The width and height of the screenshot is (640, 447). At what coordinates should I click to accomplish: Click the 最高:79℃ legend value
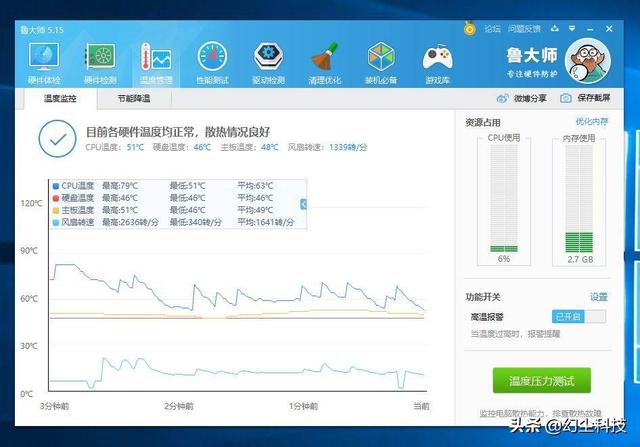pyautogui.click(x=120, y=186)
